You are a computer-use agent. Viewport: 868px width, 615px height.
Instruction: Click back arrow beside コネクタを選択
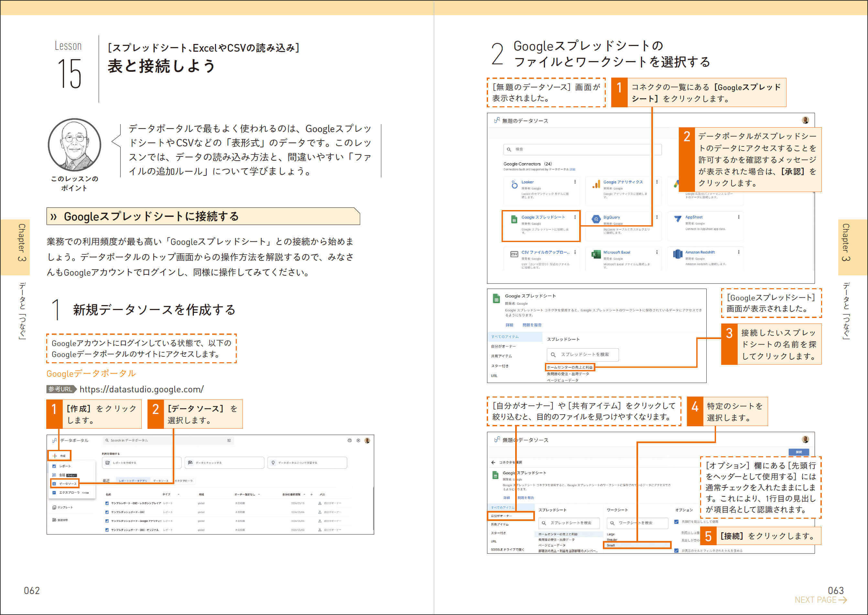click(493, 462)
